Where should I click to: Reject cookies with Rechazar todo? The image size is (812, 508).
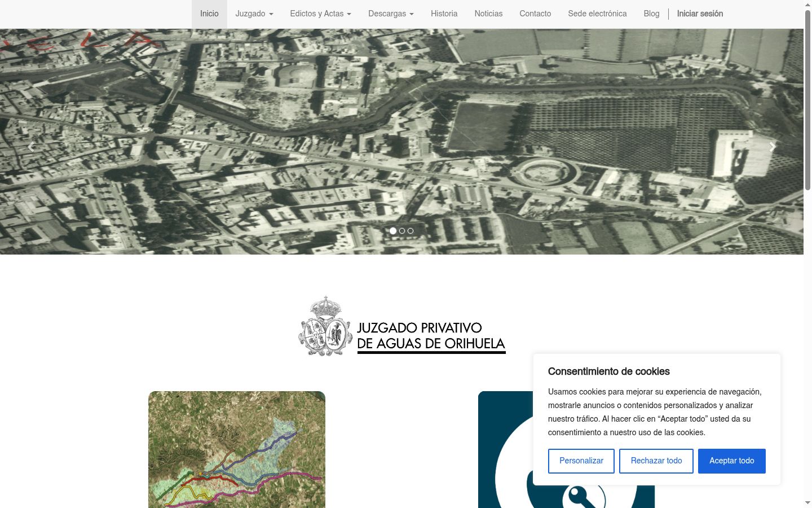tap(656, 461)
